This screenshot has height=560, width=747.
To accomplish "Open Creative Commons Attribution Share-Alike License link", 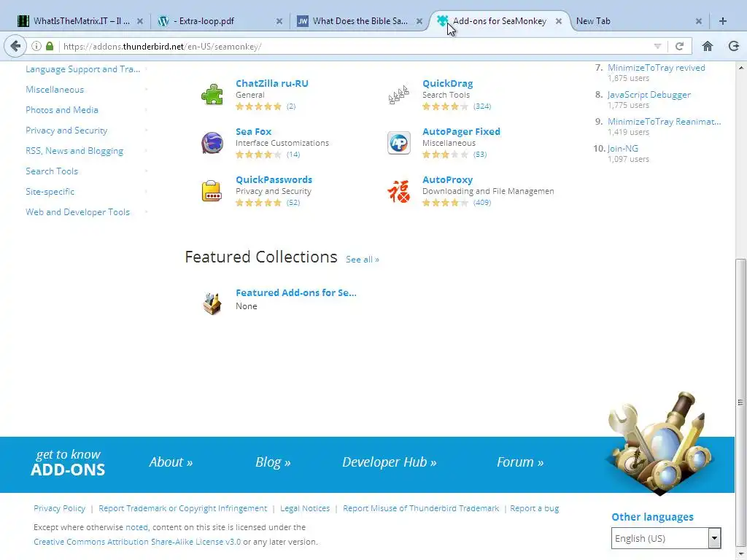I will 137,542.
